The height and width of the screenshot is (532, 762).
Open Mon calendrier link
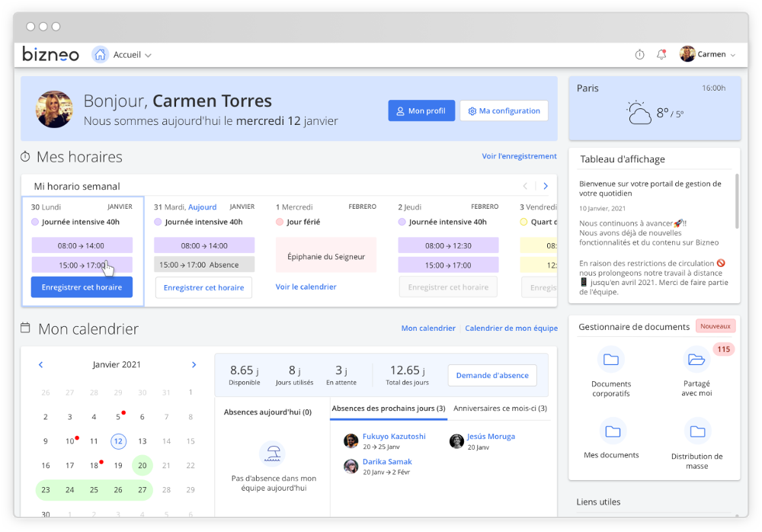428,328
